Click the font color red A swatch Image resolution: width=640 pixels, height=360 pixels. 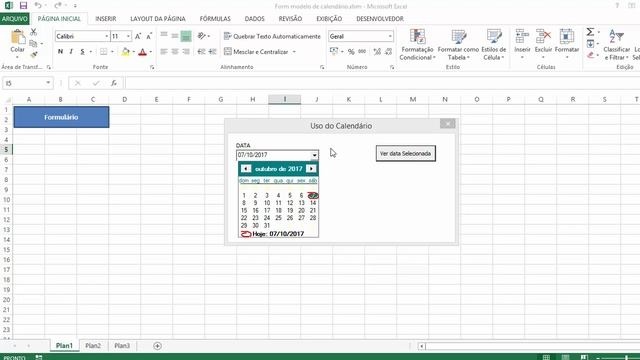pyautogui.click(x=142, y=52)
